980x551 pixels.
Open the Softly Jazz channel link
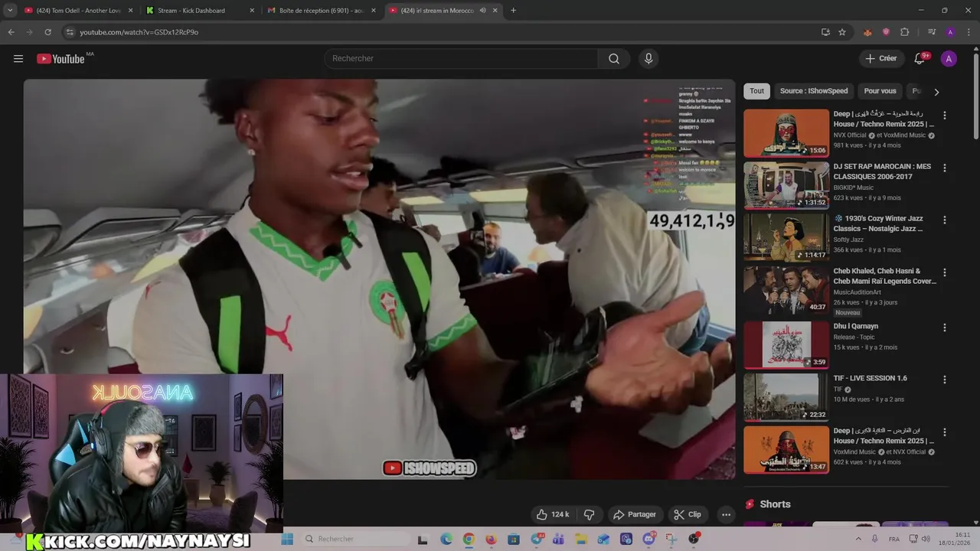coord(849,240)
